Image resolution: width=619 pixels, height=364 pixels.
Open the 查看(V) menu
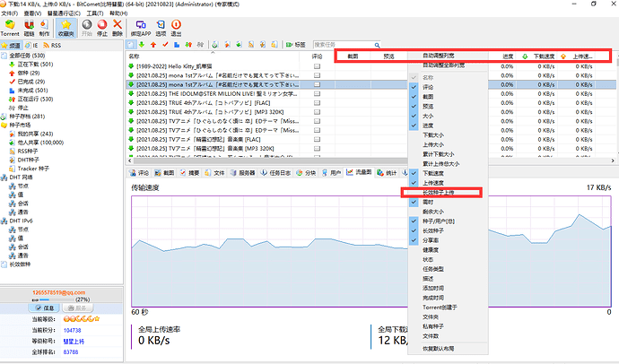click(x=32, y=13)
